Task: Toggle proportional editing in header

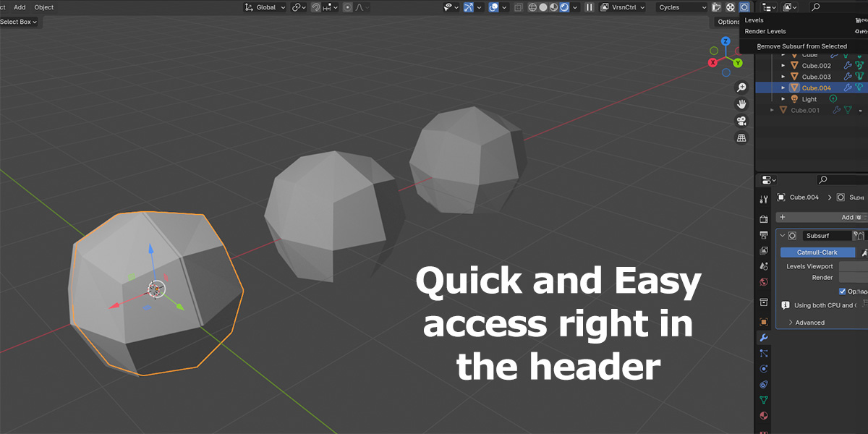Action: pyautogui.click(x=348, y=7)
